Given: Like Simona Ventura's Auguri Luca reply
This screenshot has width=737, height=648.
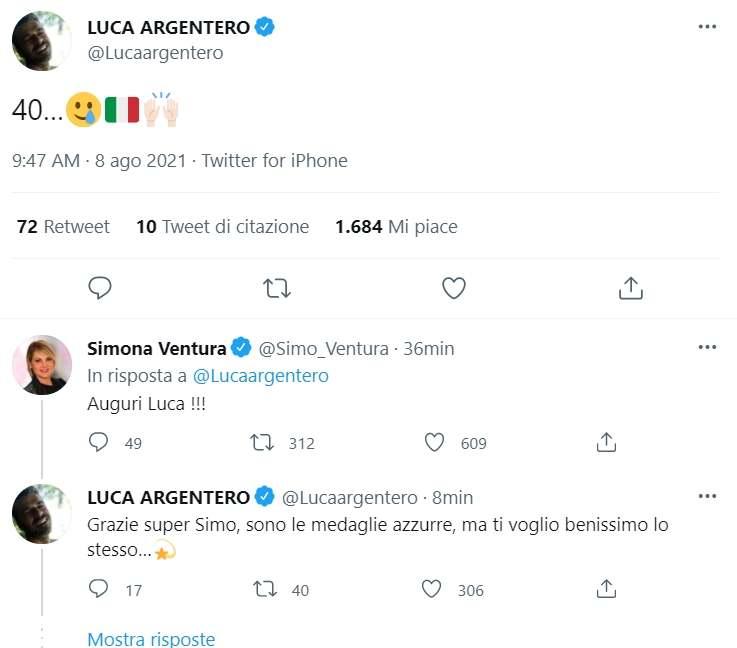Looking at the screenshot, I should click(x=434, y=442).
